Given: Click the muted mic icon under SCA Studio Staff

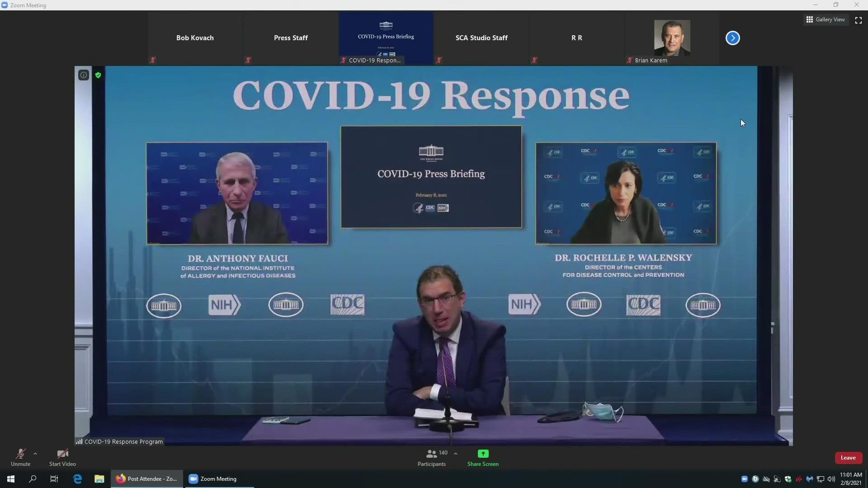Looking at the screenshot, I should 439,60.
